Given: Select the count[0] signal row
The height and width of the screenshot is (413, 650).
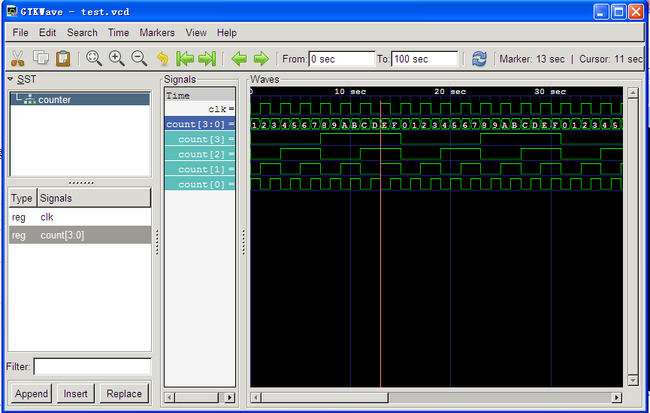Looking at the screenshot, I should (200, 184).
